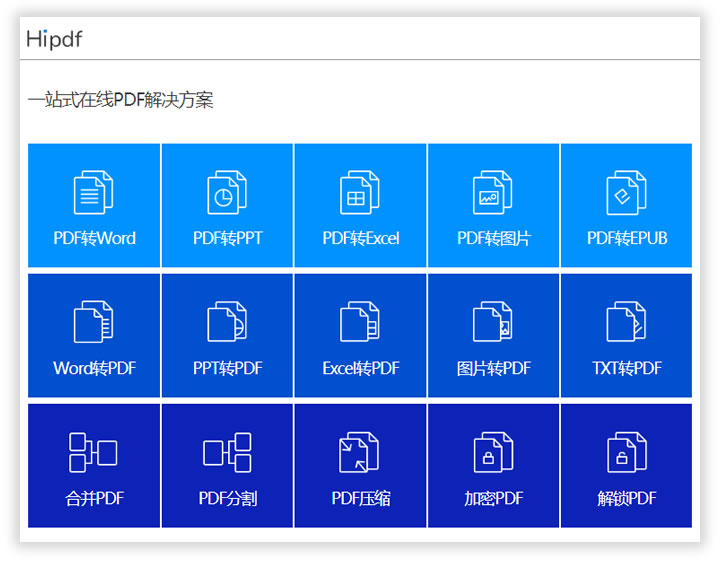Select the Excel转PDF label
The image size is (720, 566).
(361, 368)
